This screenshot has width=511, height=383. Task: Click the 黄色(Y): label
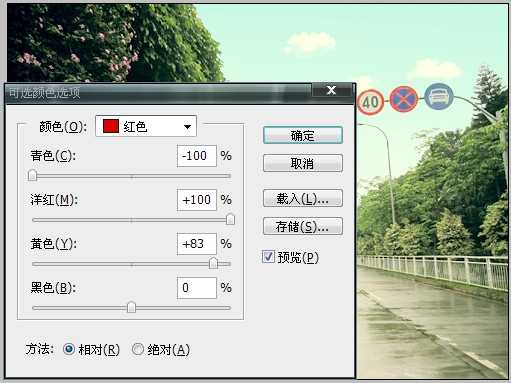click(53, 244)
